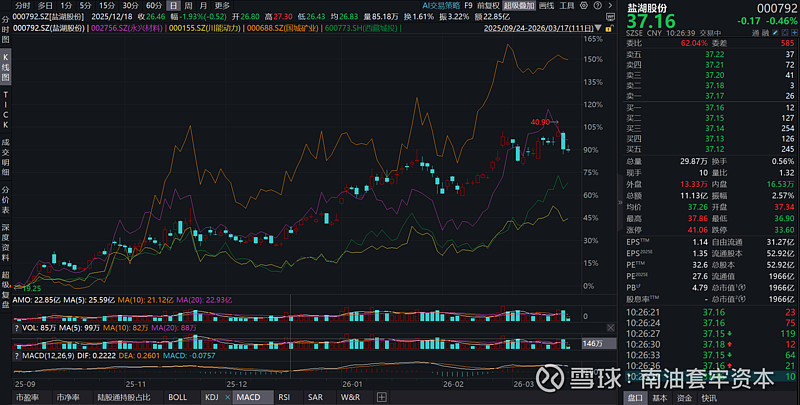
Task: Open help for the AMO indicator
Action: [x=20, y=298]
